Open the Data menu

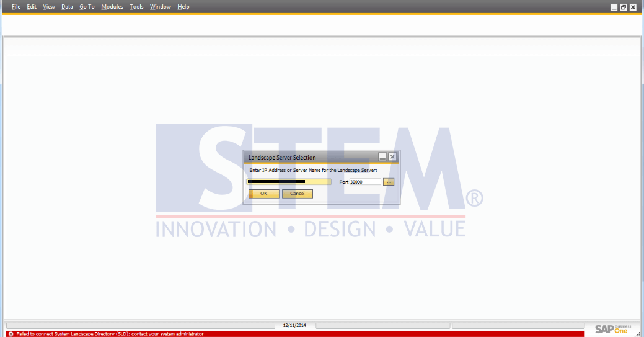click(67, 7)
